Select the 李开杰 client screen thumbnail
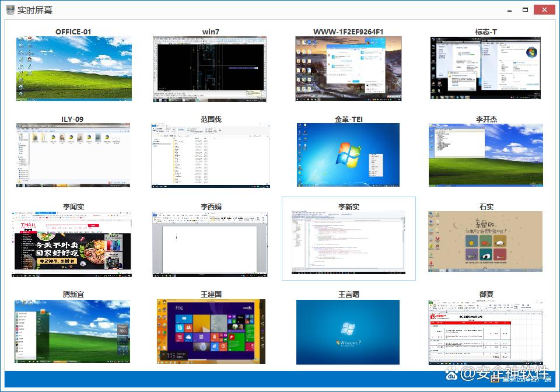560x392 pixels. pyautogui.click(x=486, y=155)
